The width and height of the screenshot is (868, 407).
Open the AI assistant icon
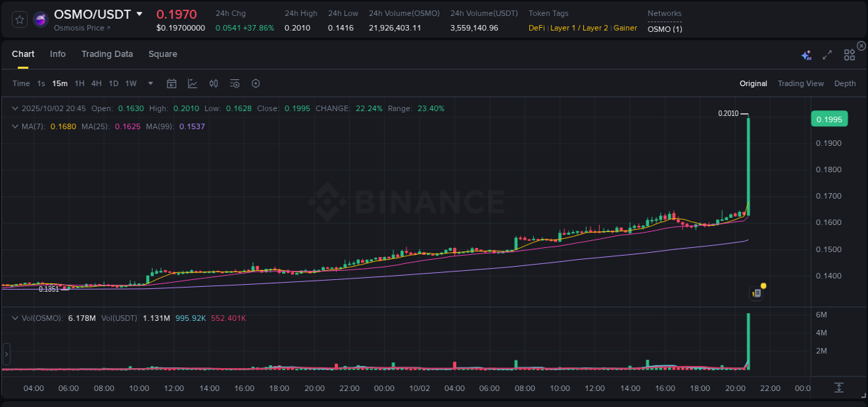pyautogui.click(x=806, y=53)
